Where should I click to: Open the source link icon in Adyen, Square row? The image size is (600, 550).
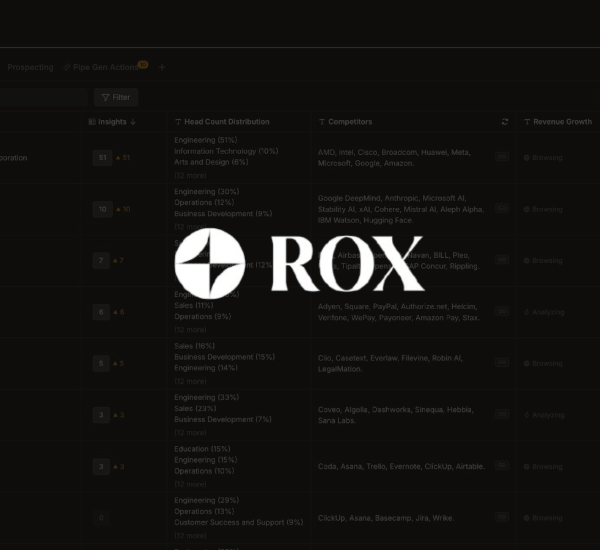(x=502, y=311)
